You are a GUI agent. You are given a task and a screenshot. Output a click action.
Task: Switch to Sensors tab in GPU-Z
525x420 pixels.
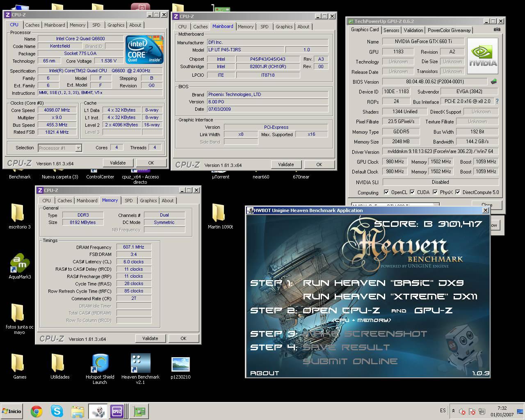pos(391,30)
